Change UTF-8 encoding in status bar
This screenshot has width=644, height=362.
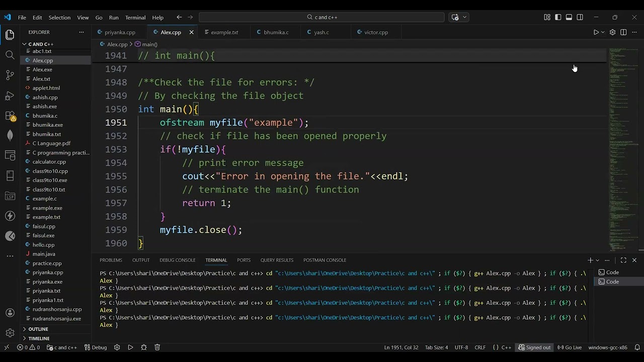[461, 347]
